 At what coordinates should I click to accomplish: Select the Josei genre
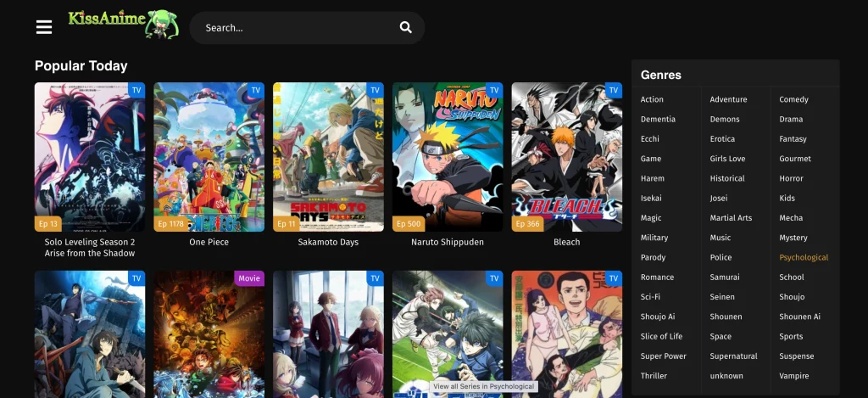719,199
